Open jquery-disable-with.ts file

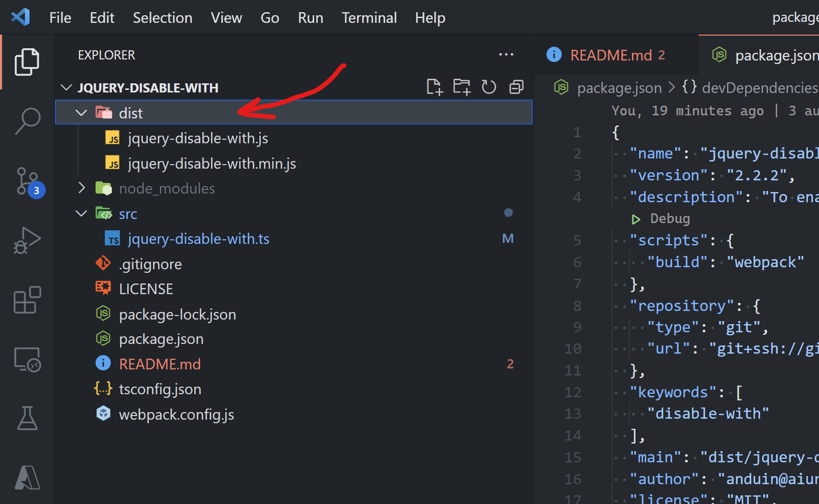pyautogui.click(x=198, y=239)
